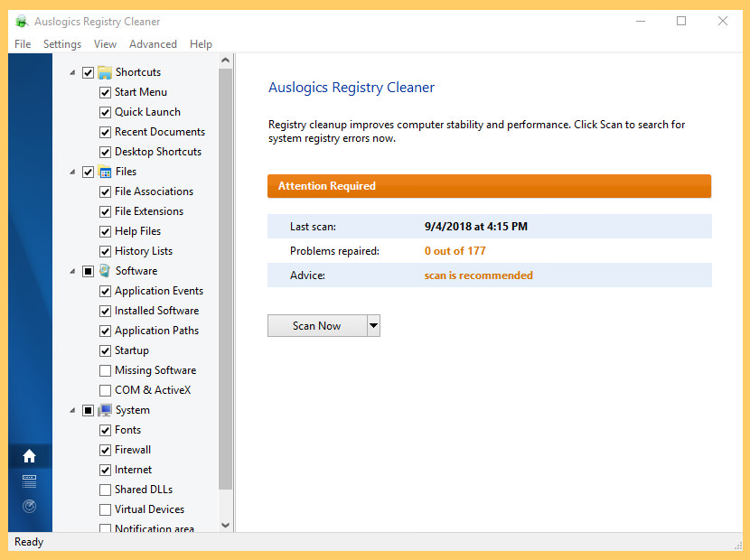Select the Installed Software label

(157, 311)
